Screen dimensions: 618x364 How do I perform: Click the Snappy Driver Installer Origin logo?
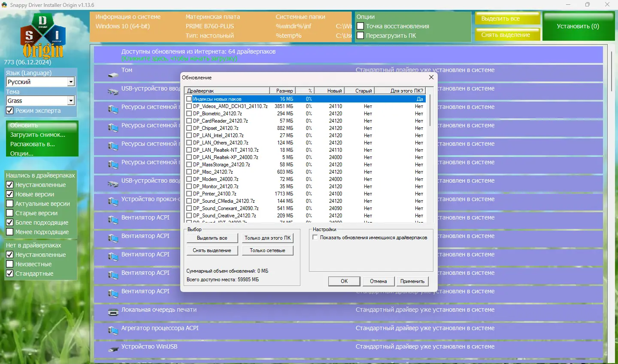pos(43,36)
